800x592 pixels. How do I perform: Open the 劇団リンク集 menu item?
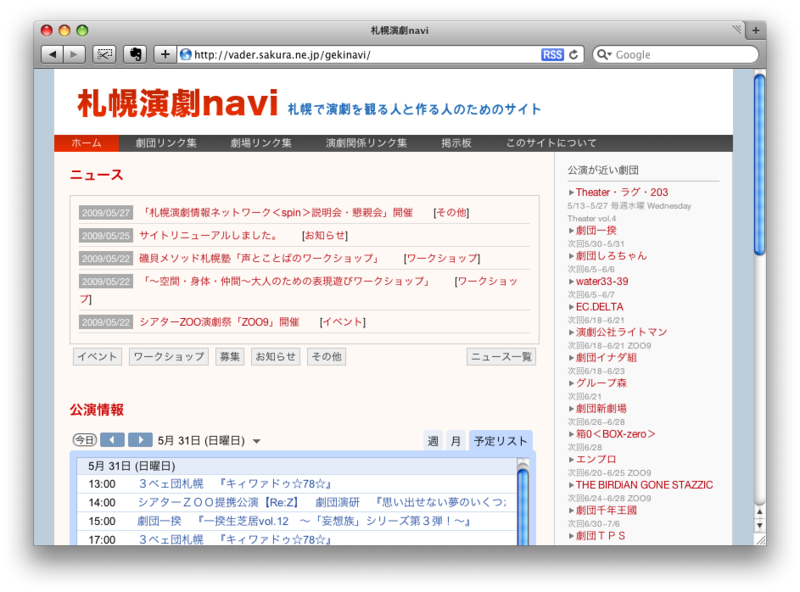pyautogui.click(x=166, y=143)
